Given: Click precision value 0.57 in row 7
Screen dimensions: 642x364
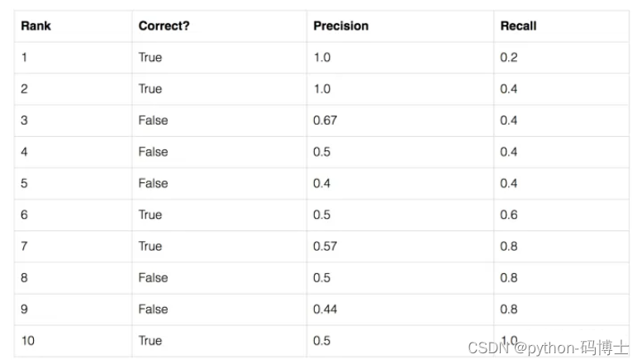Looking at the screenshot, I should (325, 246).
